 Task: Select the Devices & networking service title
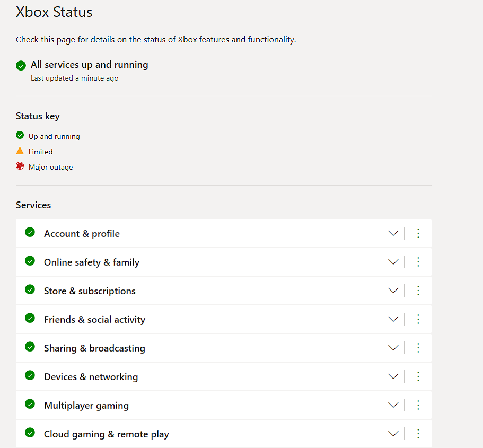pos(91,377)
